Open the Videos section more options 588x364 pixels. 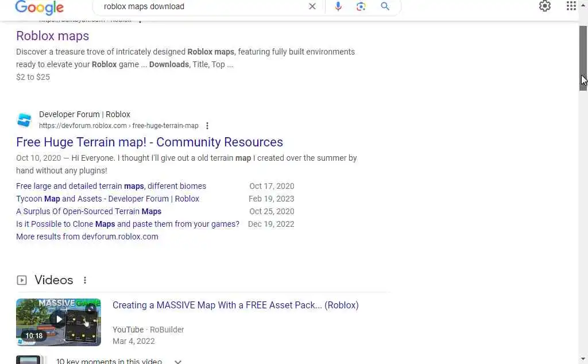tap(85, 280)
